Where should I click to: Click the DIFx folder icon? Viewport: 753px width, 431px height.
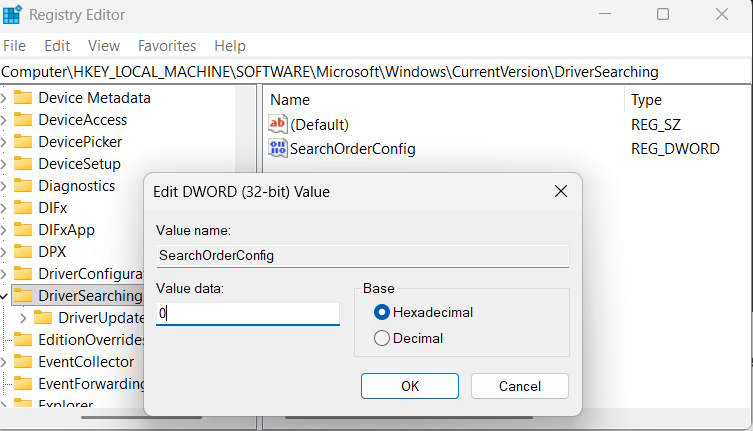pos(23,208)
